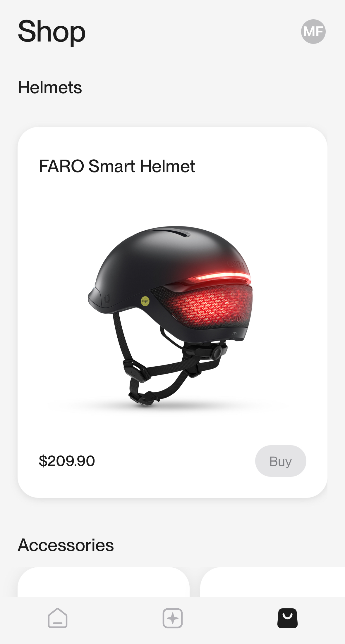
Task: Click the $209.90 price label
Action: (x=67, y=461)
